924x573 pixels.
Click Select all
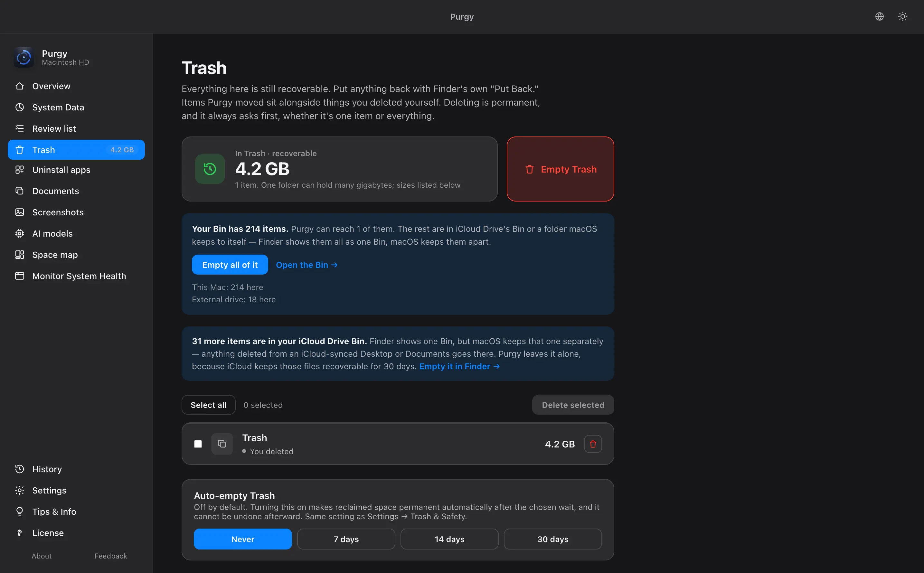(x=208, y=405)
